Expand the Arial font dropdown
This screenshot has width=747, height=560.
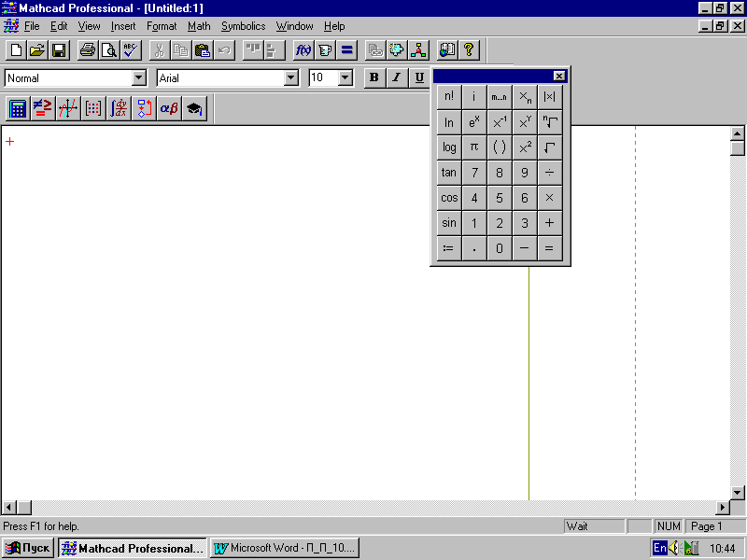[291, 77]
